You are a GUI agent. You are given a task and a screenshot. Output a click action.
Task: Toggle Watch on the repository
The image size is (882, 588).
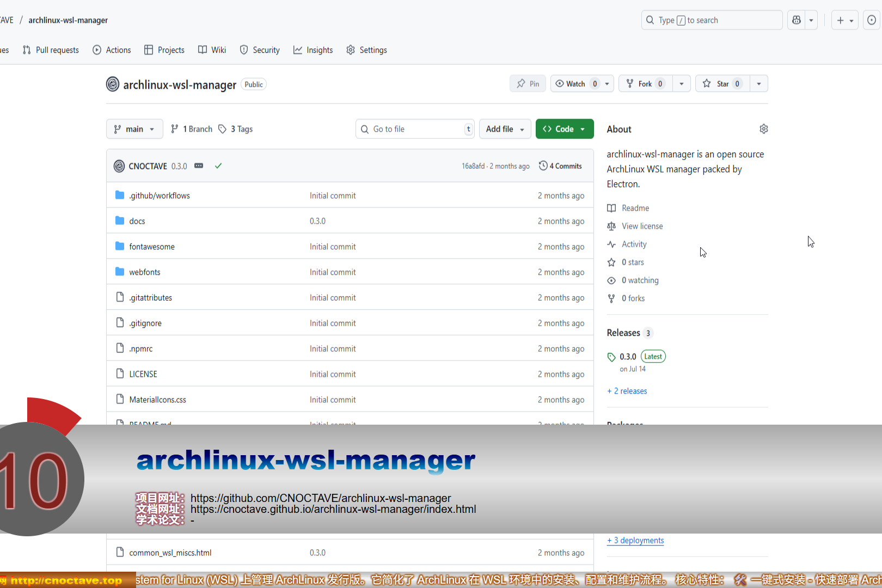coord(575,84)
